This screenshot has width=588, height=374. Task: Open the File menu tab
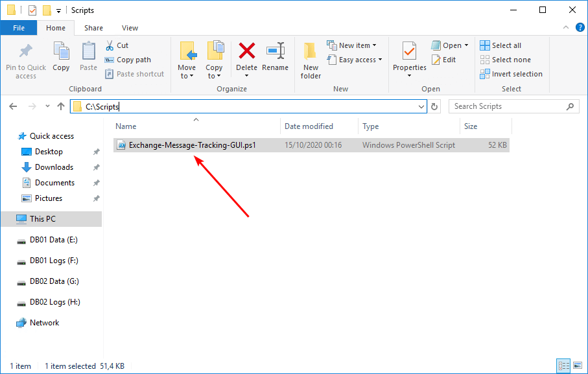[19, 28]
